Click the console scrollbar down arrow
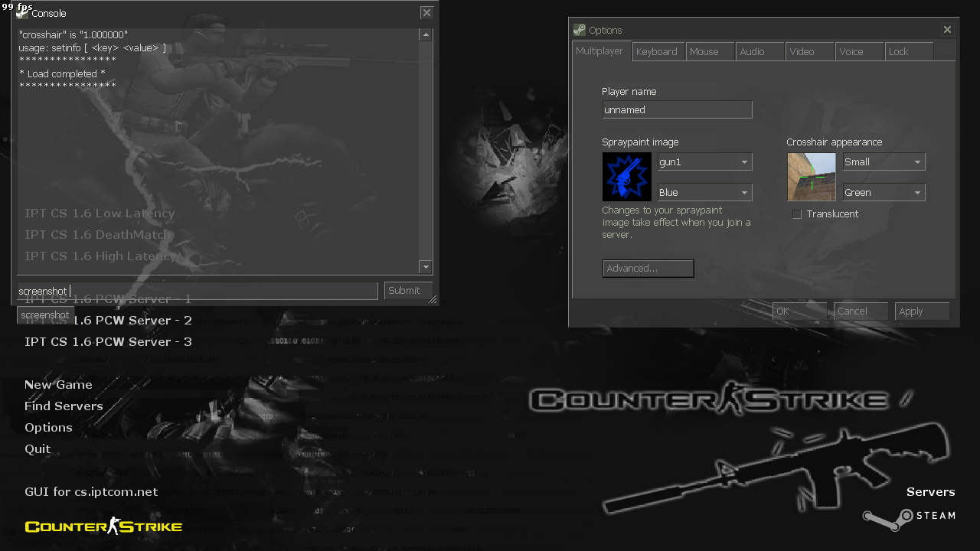This screenshot has width=980, height=551. coord(426,266)
